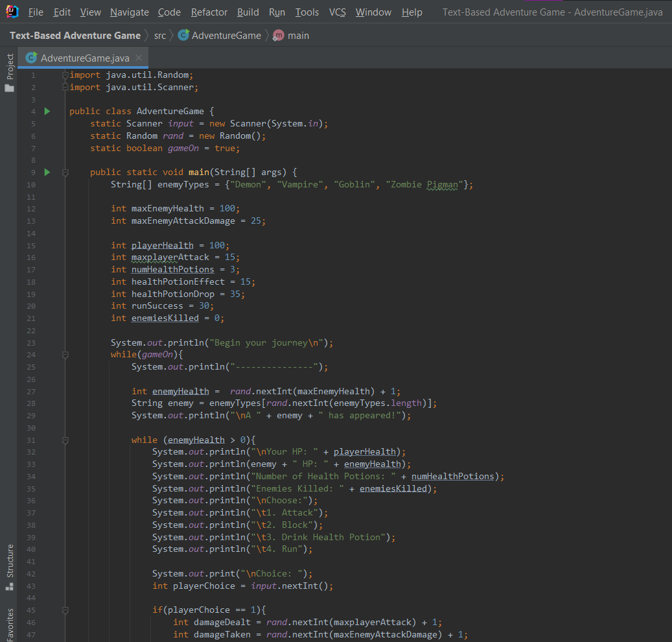Open the Refactor menu

pyautogui.click(x=209, y=12)
